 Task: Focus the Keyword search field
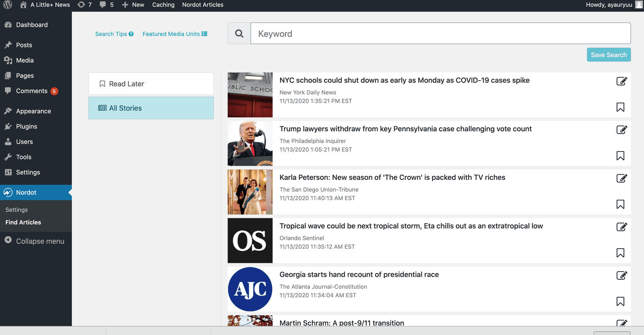pyautogui.click(x=441, y=34)
